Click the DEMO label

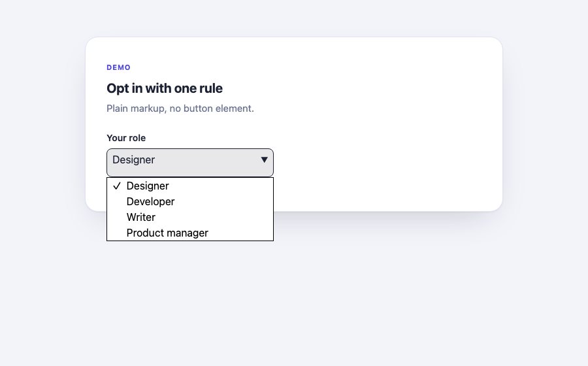click(x=118, y=67)
